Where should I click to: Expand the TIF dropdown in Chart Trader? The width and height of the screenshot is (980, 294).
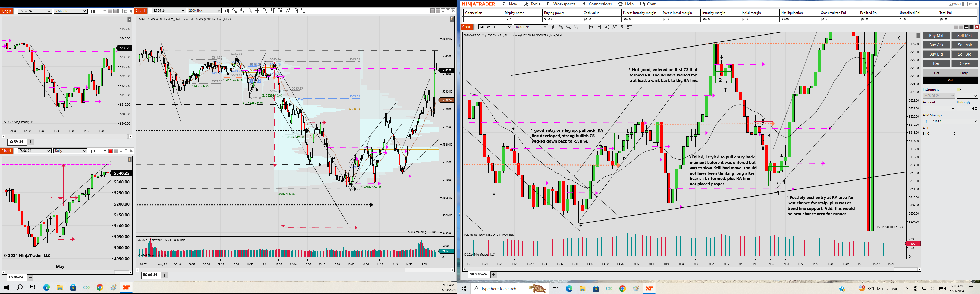point(967,96)
